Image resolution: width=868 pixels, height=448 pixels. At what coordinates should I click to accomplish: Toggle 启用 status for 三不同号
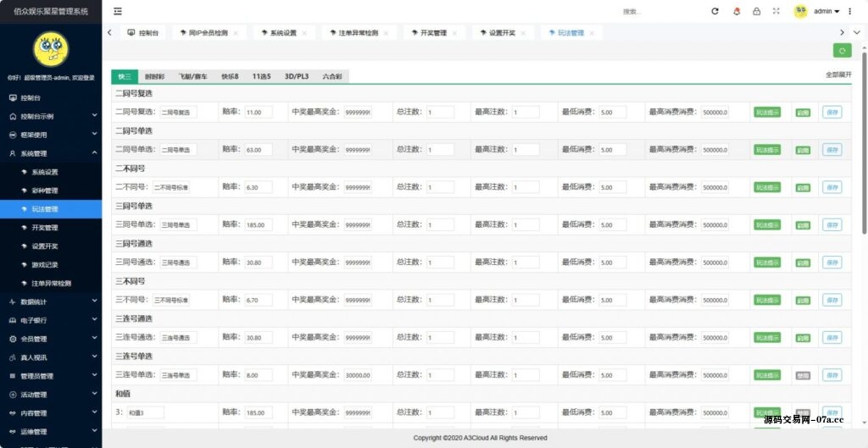pyautogui.click(x=803, y=301)
